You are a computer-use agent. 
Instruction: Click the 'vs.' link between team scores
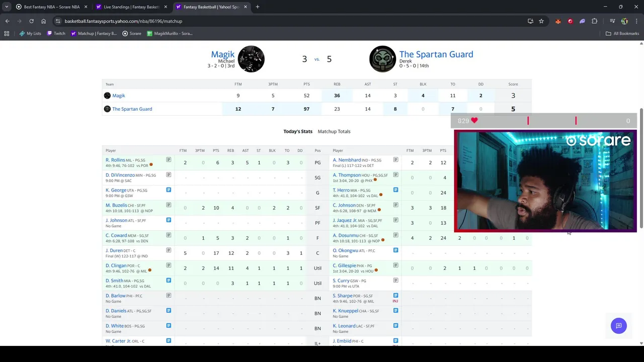317,59
